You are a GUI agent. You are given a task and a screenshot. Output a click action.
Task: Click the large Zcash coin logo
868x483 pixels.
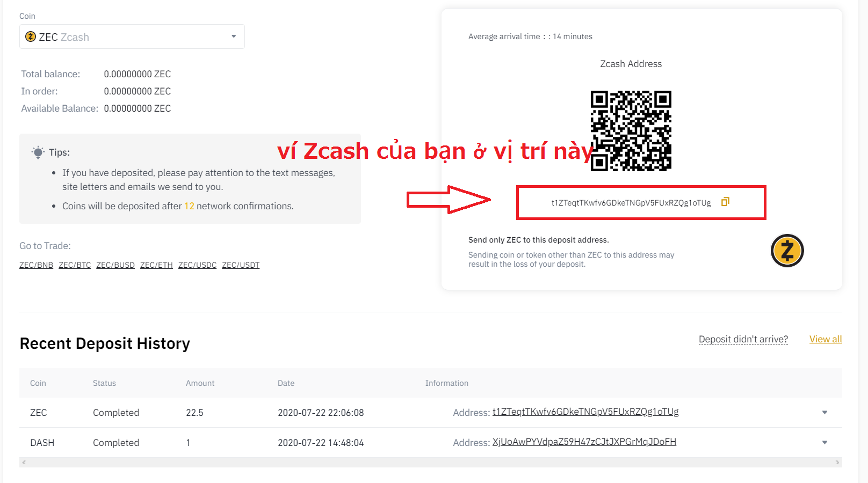tap(787, 251)
